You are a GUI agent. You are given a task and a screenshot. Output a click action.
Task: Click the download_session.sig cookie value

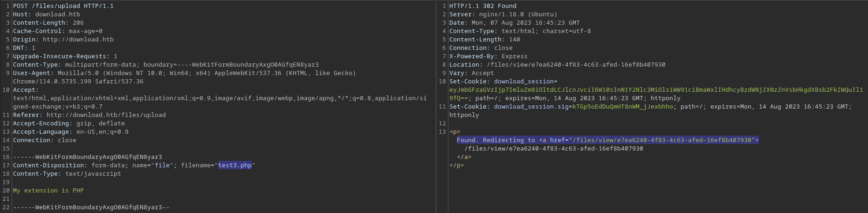pyautogui.click(x=623, y=107)
